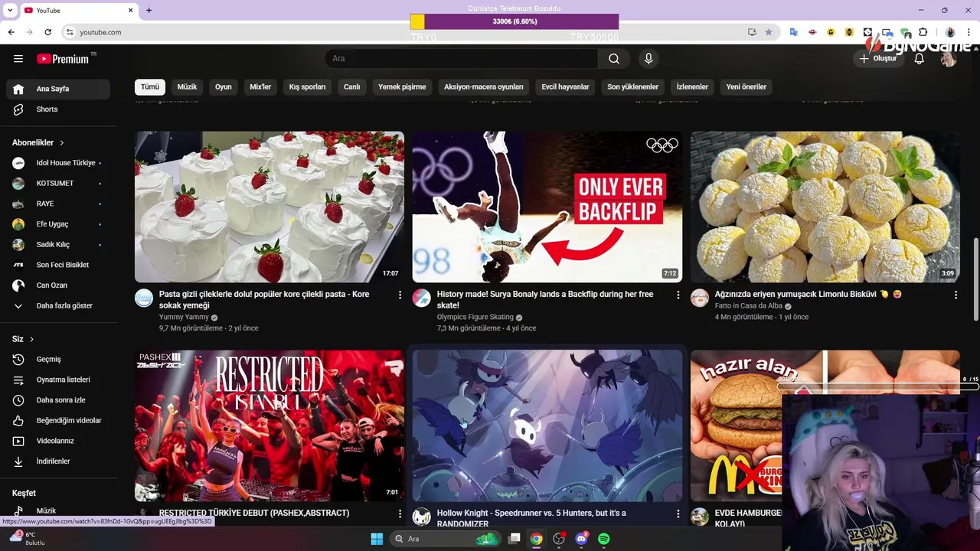Select the İzlenenler chip

[x=692, y=86]
